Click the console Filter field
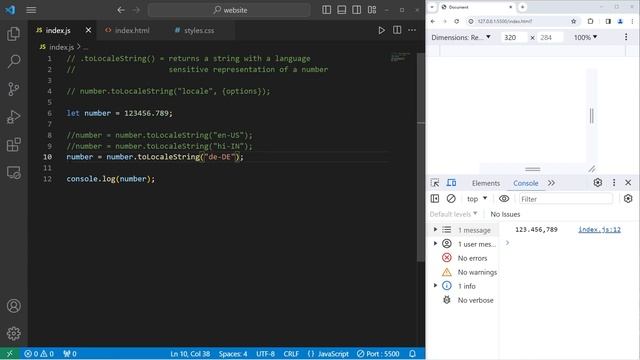The image size is (640, 360). [x=566, y=199]
